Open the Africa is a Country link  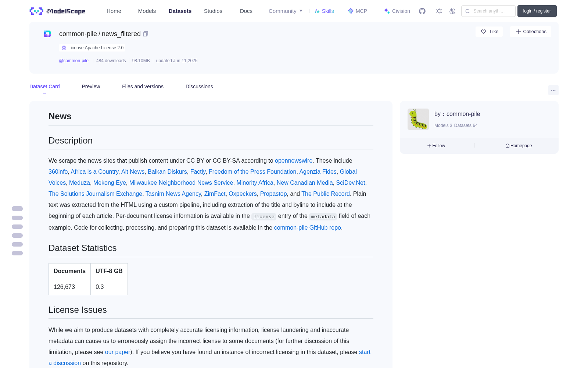[94, 172]
